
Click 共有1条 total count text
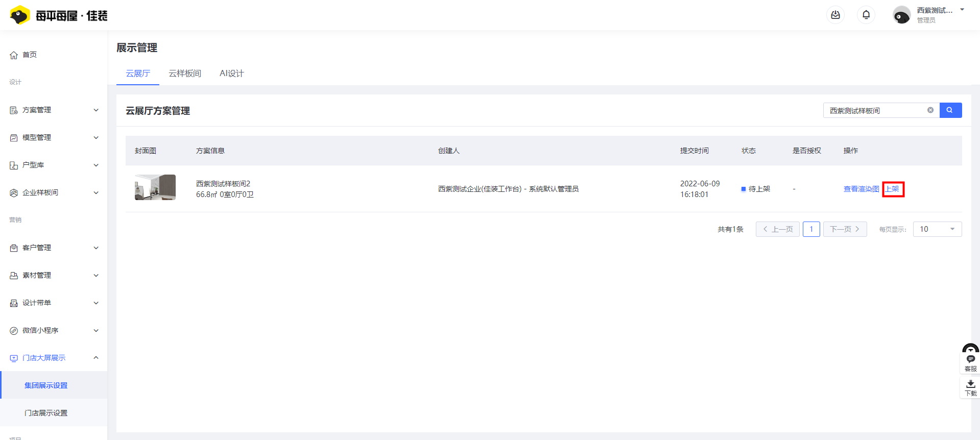(x=731, y=229)
